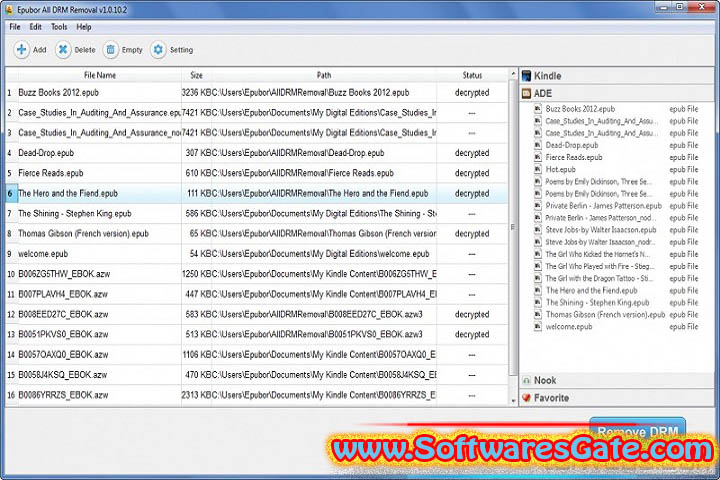Expand the Nook section header

(617, 380)
